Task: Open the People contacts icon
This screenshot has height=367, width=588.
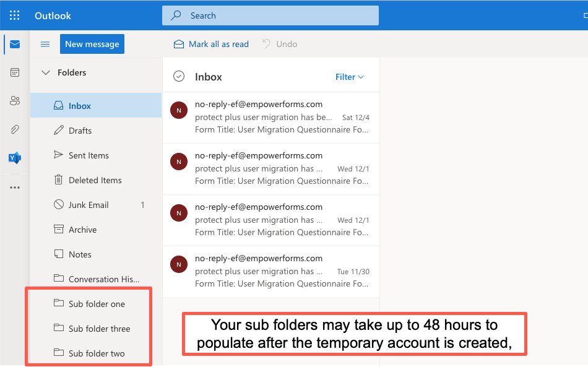Action: point(15,101)
